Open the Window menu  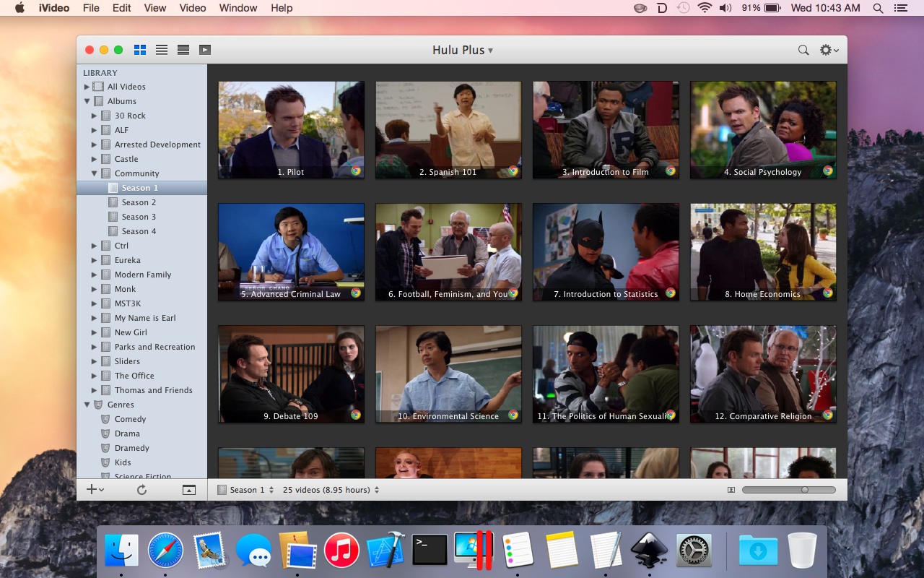click(237, 8)
